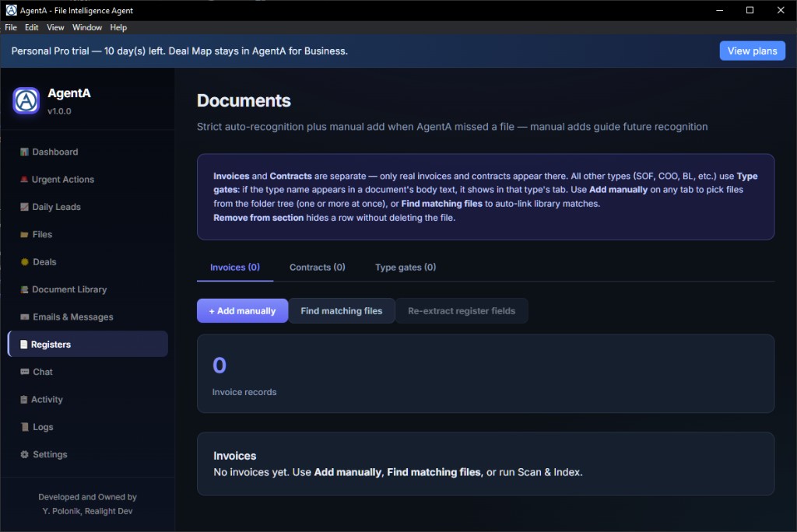Click the Deals sun-shaped icon

point(24,261)
